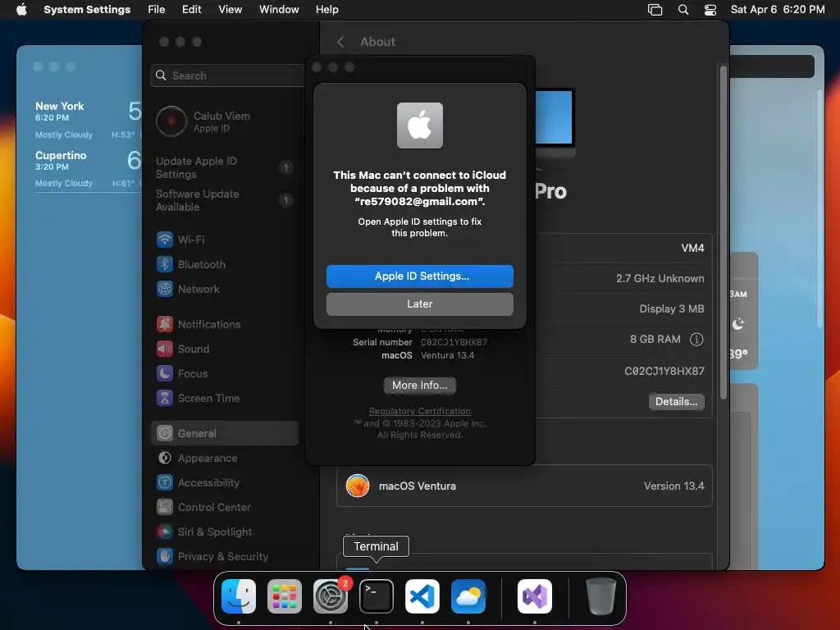The image size is (840, 630).
Task: Open the Regulatory Certification link
Action: tap(419, 411)
